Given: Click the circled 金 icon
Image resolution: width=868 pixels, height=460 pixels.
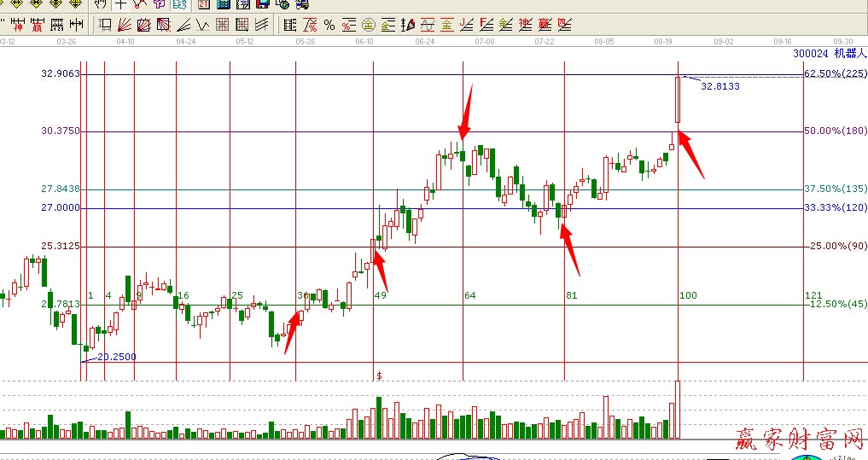Looking at the screenshot, I should tap(368, 25).
